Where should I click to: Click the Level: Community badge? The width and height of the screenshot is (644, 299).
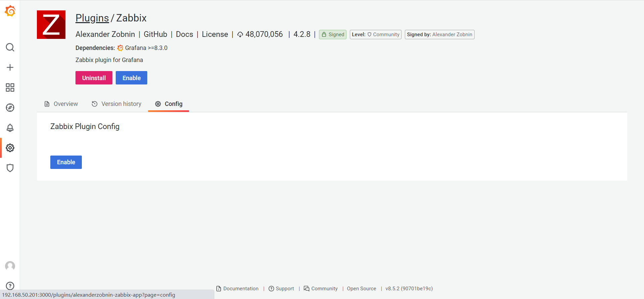[376, 35]
